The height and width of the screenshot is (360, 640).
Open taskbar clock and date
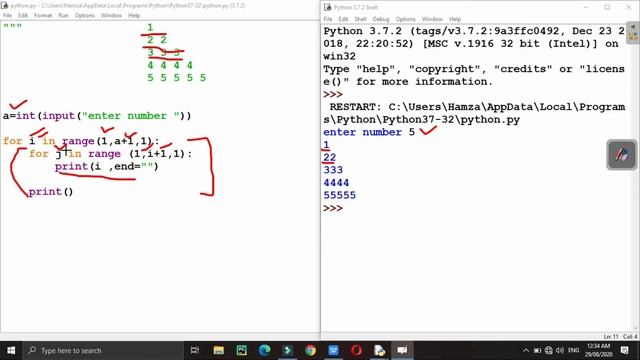pos(599,350)
